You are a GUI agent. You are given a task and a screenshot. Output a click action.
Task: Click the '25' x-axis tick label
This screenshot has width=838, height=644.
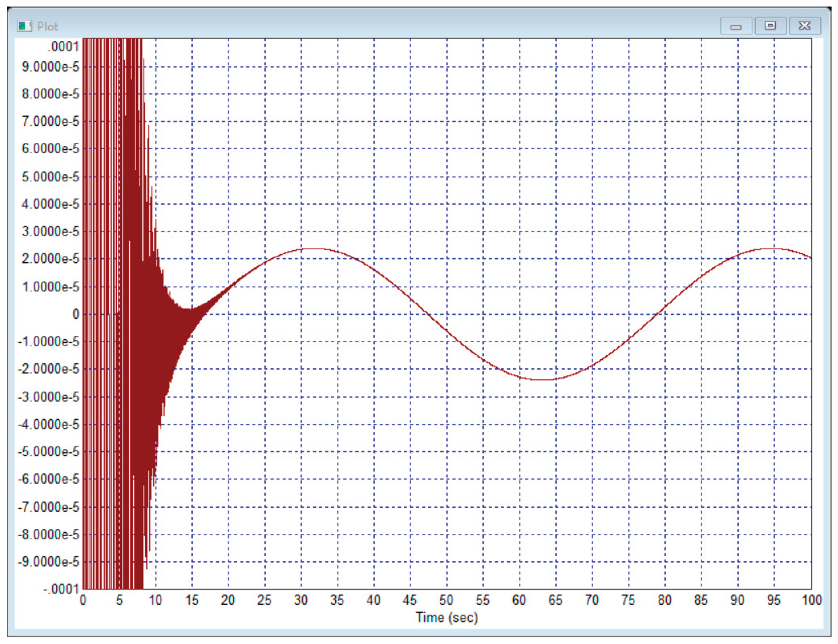(265, 600)
